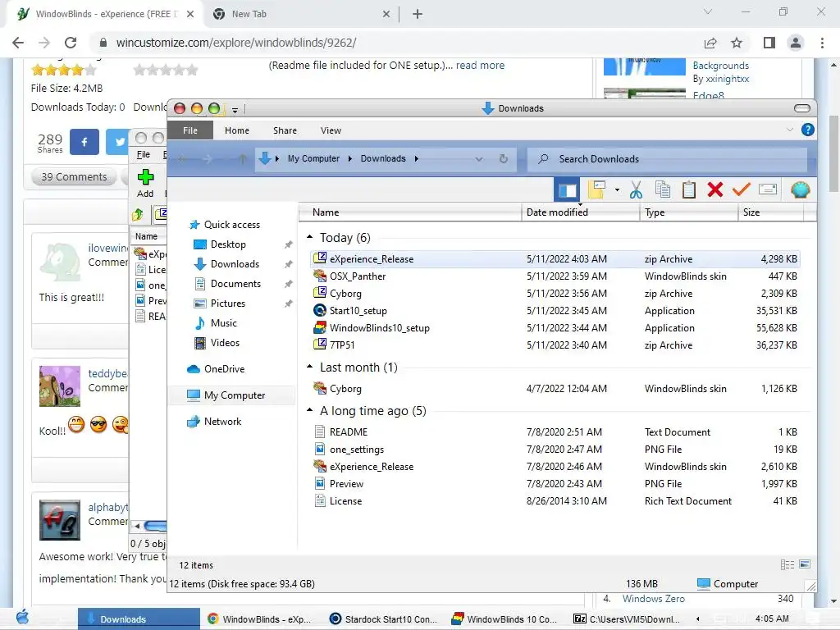Select eXperience_Release zip archive file
This screenshot has width=840, height=630.
pyautogui.click(x=555, y=259)
